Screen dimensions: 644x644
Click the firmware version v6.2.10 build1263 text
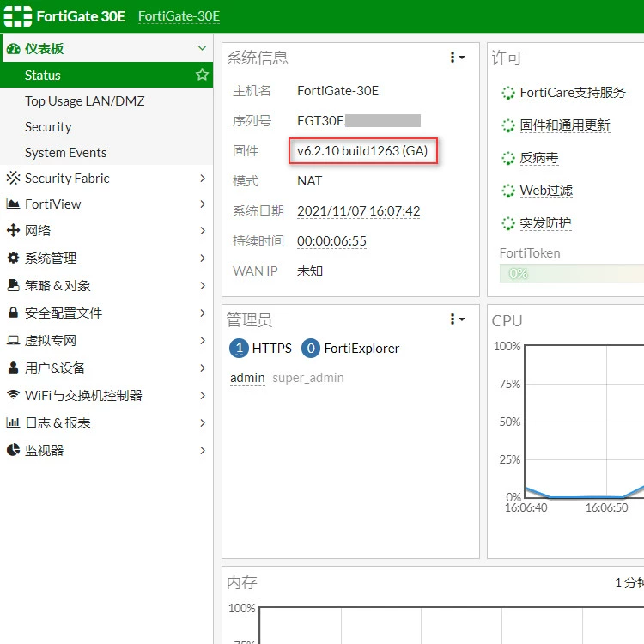[362, 151]
